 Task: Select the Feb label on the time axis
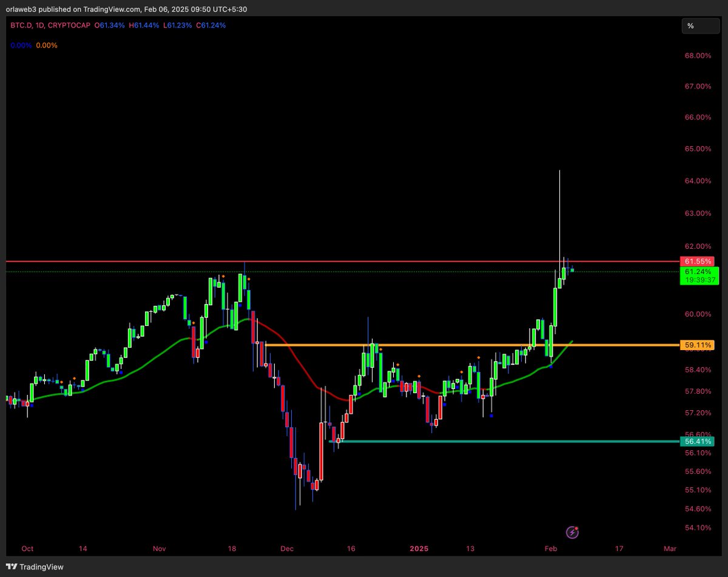click(x=550, y=548)
